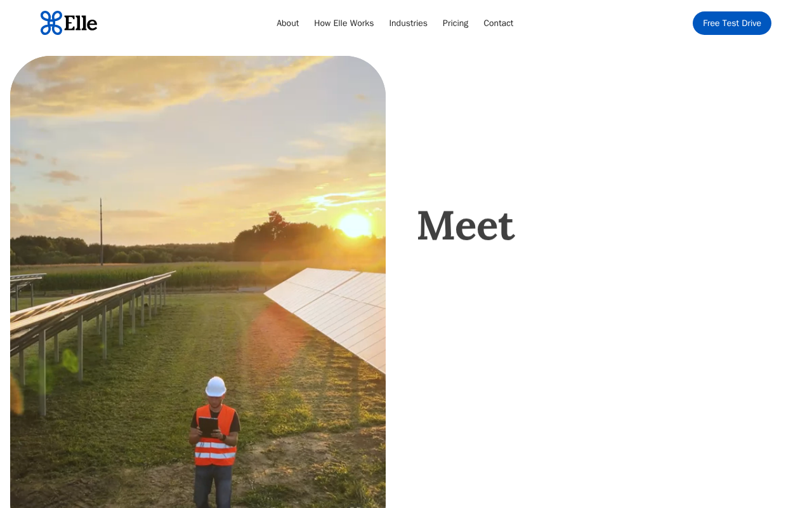Select the Meet headline text

tap(466, 225)
